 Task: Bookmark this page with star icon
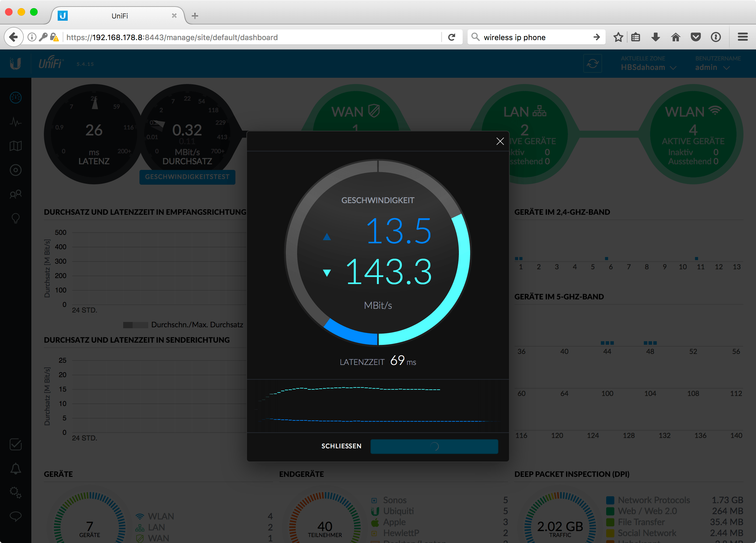[618, 37]
